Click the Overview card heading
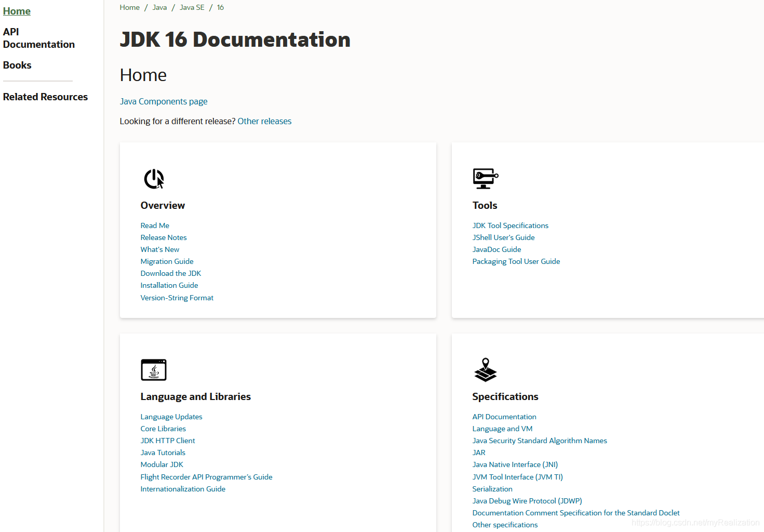This screenshot has height=532, width=764. [163, 205]
